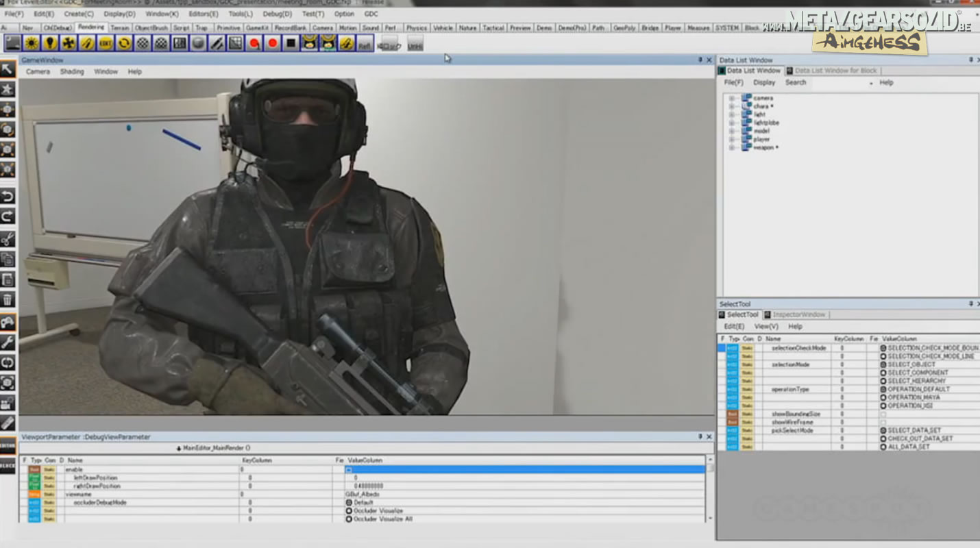This screenshot has width=980, height=548.
Task: Click the gamepad icon in left sidebar
Action: (8, 321)
